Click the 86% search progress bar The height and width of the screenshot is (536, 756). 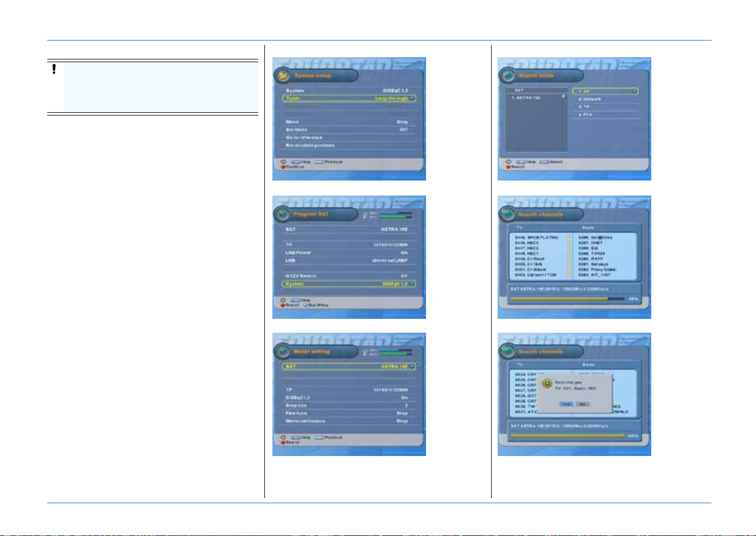click(568, 298)
